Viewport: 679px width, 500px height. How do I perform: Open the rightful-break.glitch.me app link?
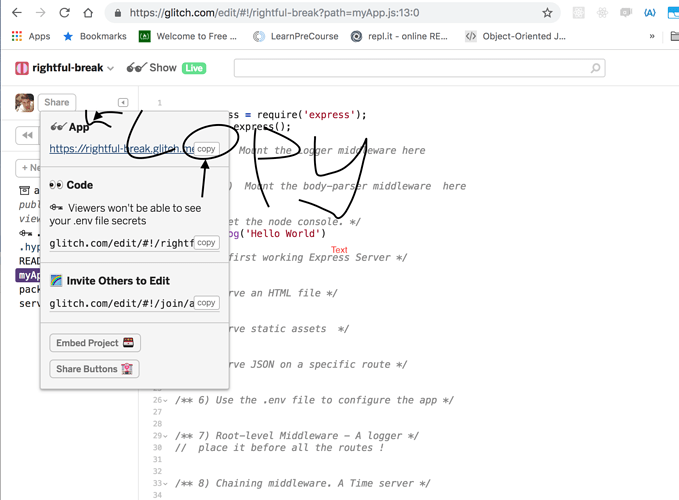tap(121, 149)
